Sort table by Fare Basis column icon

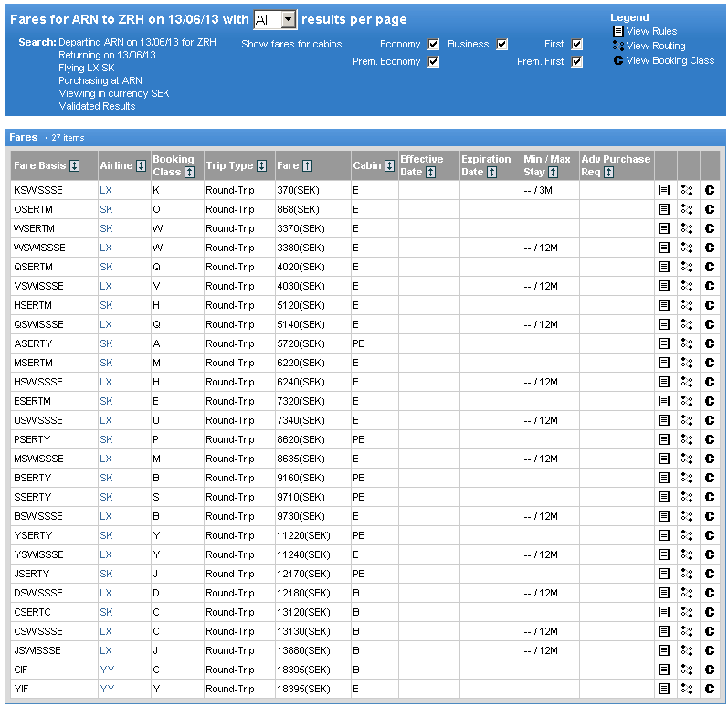click(x=75, y=166)
